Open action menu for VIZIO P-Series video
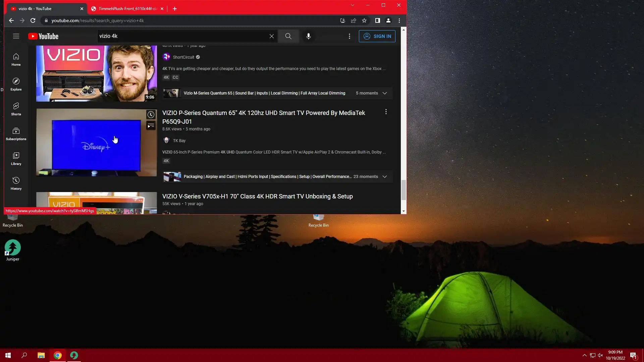The image size is (644, 362). [386, 112]
